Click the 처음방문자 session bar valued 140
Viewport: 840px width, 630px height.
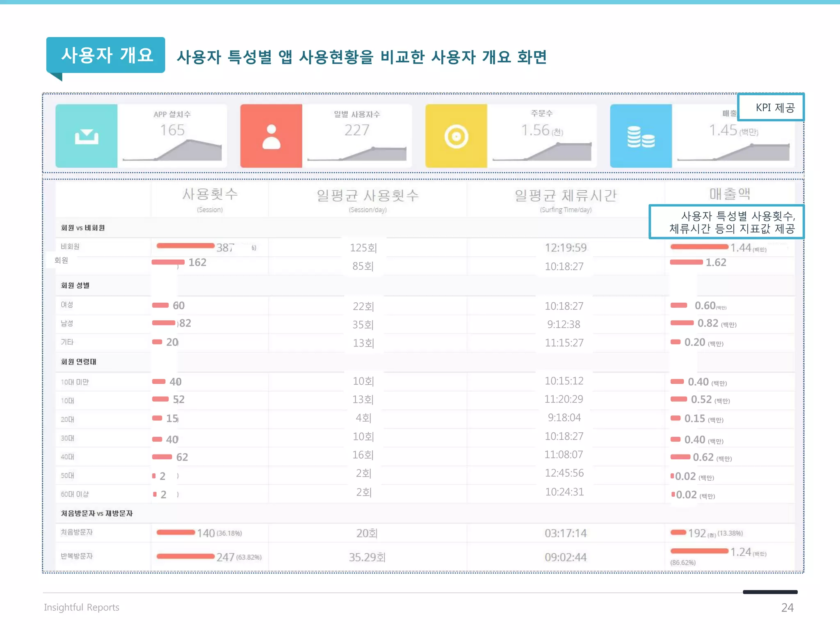(176, 532)
